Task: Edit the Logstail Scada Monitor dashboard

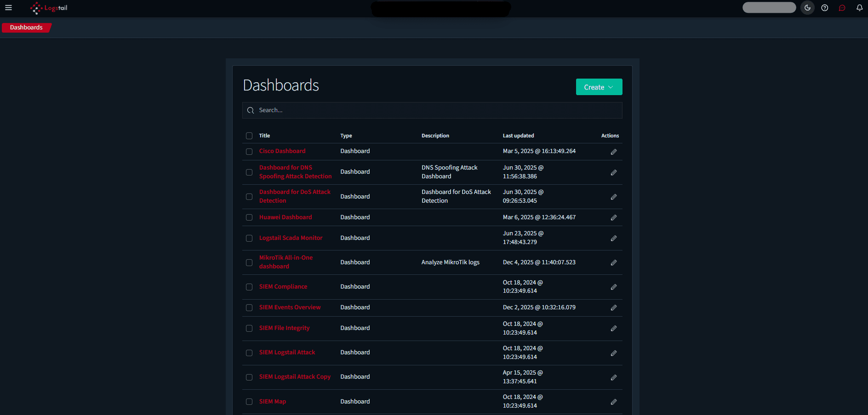Action: pyautogui.click(x=613, y=238)
